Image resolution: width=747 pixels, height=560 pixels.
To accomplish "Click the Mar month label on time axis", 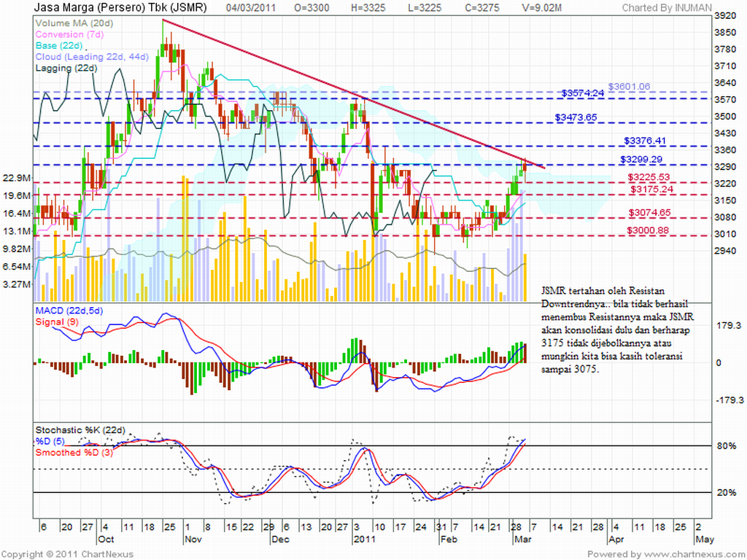I will pyautogui.click(x=523, y=539).
